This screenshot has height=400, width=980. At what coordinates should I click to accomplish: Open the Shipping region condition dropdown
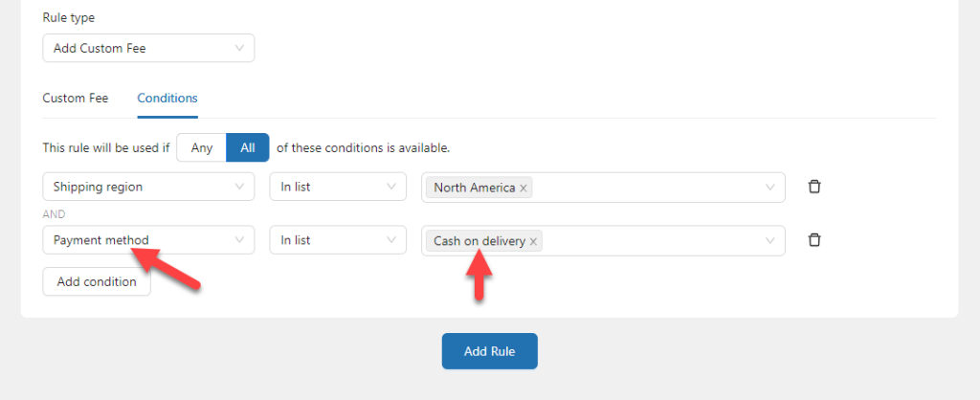pos(148,187)
